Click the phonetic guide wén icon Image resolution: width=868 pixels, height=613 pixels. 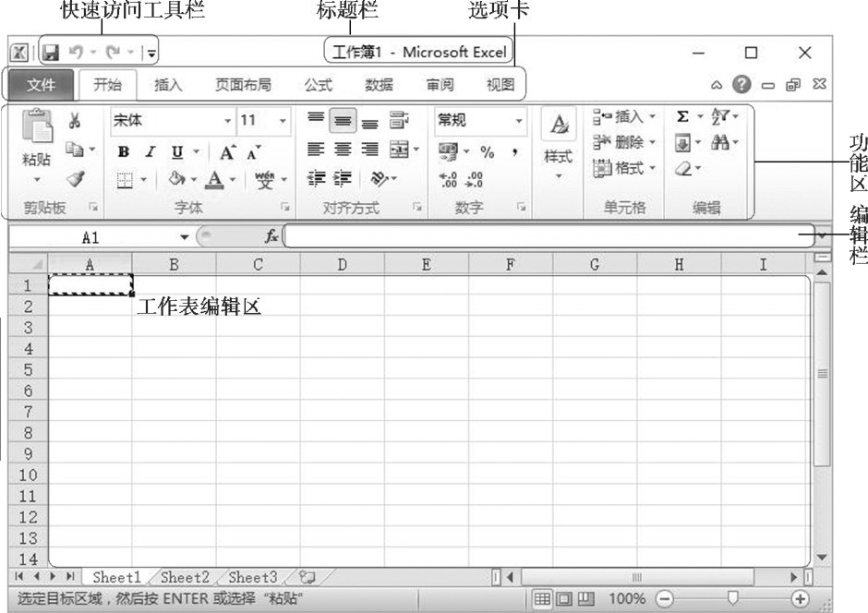pyautogui.click(x=265, y=179)
